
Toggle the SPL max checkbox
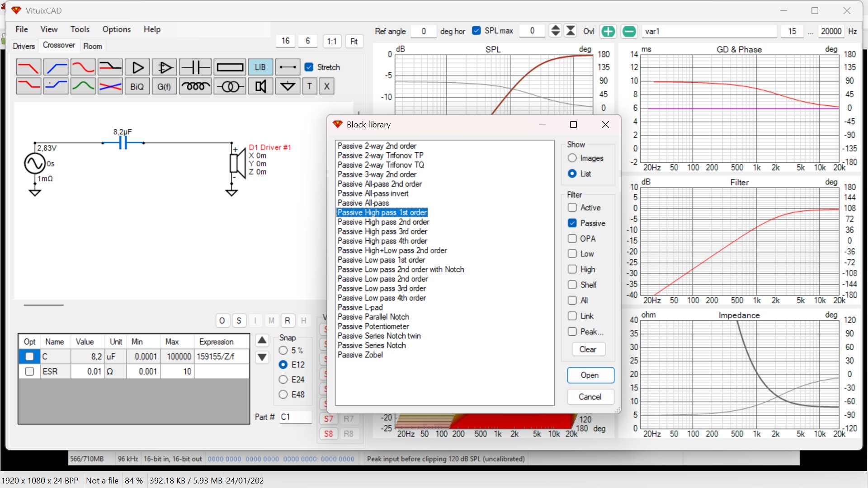476,30
